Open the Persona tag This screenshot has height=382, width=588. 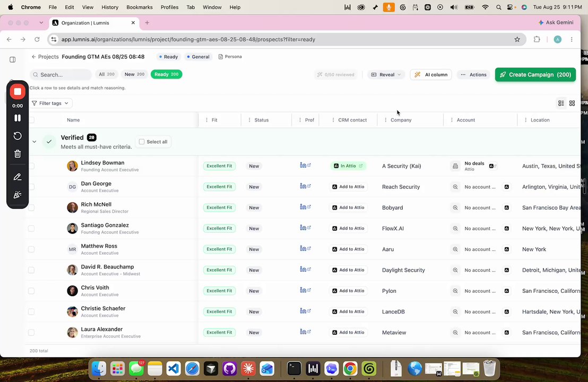[x=230, y=57]
